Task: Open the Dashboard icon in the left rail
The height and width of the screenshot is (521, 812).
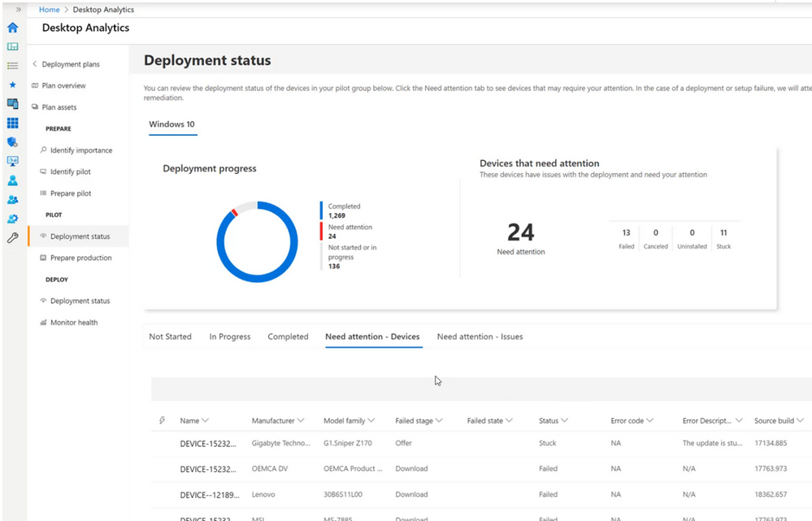Action: tap(11, 46)
